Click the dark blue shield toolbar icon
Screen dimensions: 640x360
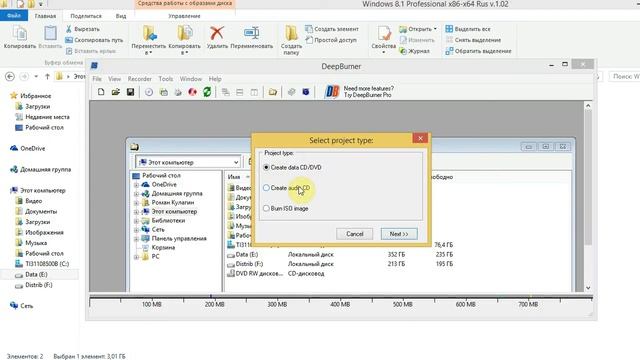pos(306,92)
